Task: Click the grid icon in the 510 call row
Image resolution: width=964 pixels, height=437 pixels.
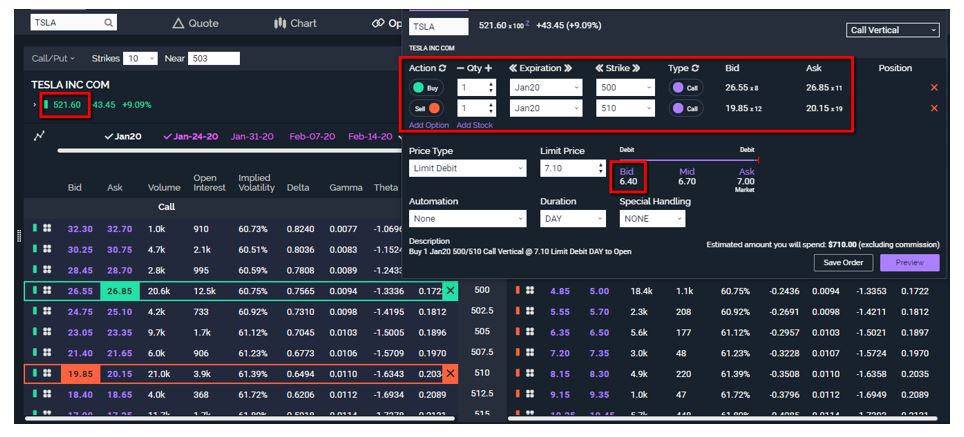Action: [x=47, y=374]
